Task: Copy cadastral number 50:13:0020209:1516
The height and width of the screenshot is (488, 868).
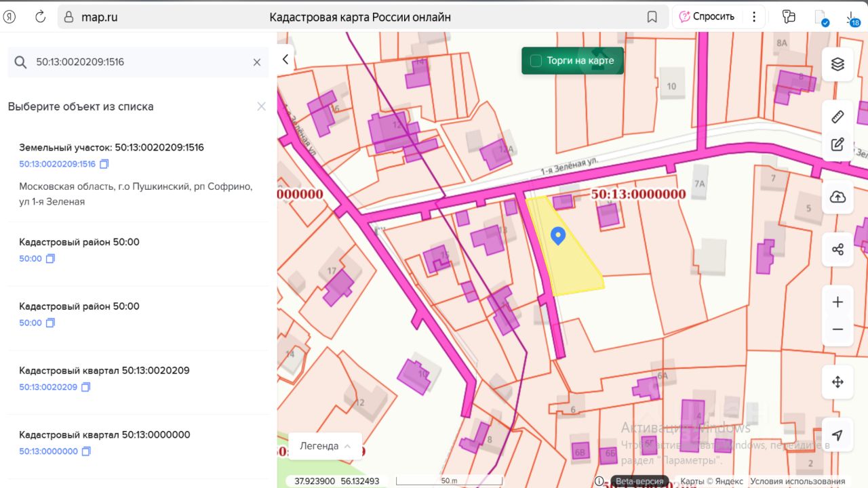Action: [104, 164]
